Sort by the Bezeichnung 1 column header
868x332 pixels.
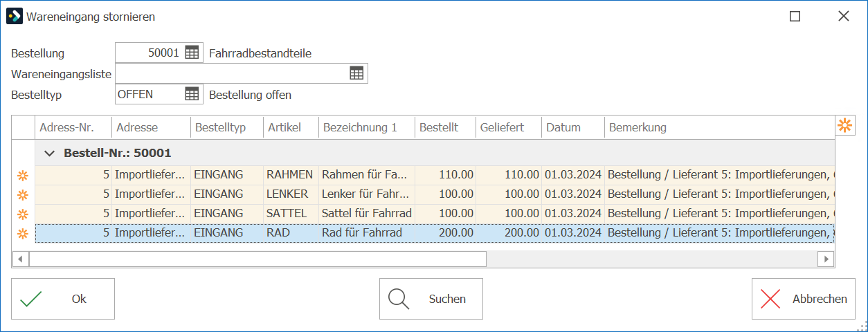click(x=367, y=127)
